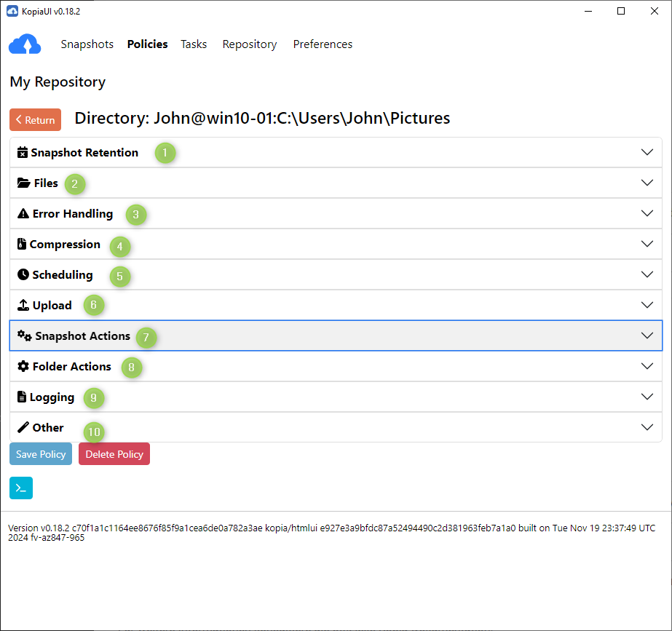Expand the Folder Actions chevron
Image resolution: width=672 pixels, height=631 pixels.
pos(647,366)
